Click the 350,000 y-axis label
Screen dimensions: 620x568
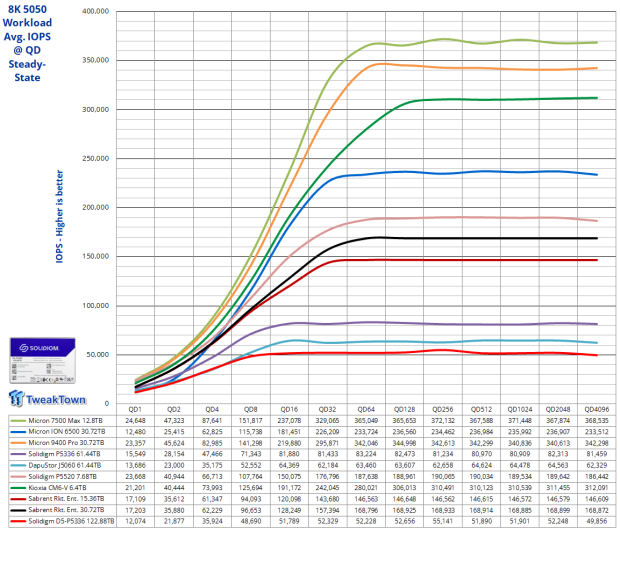95,60
